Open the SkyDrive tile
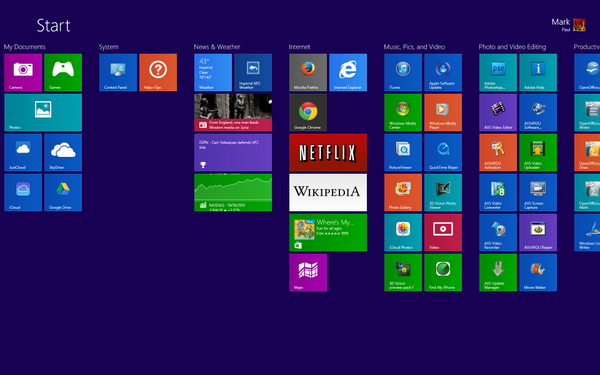 tap(63, 152)
